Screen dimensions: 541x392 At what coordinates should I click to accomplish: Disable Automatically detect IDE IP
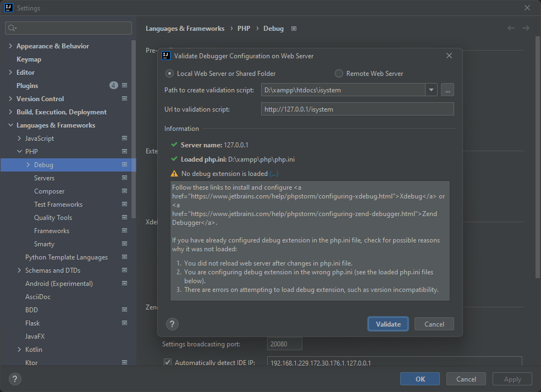tap(167, 362)
